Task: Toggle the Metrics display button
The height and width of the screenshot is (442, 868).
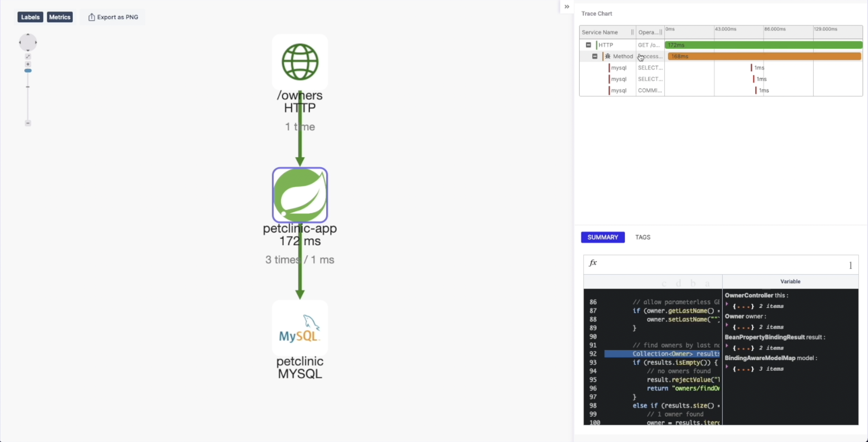Action: pos(60,17)
